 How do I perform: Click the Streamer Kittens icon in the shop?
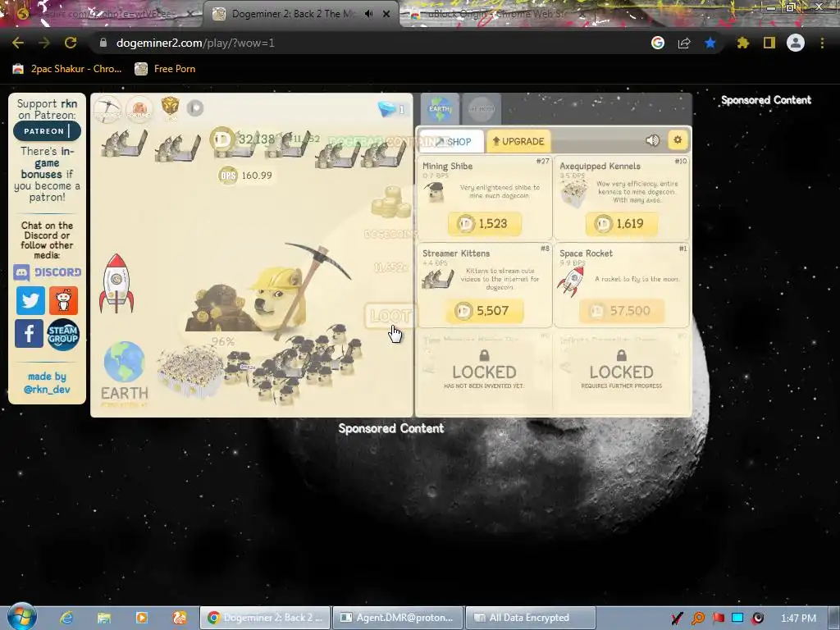click(438, 279)
